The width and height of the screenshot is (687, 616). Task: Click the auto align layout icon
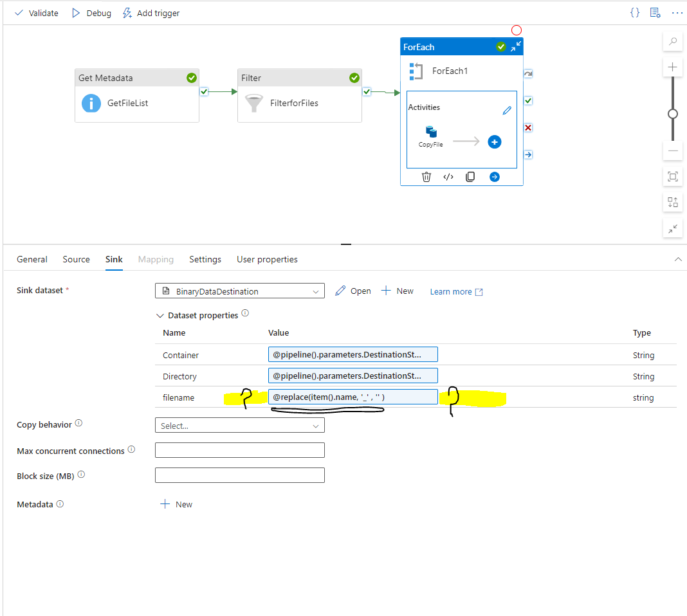tap(673, 203)
